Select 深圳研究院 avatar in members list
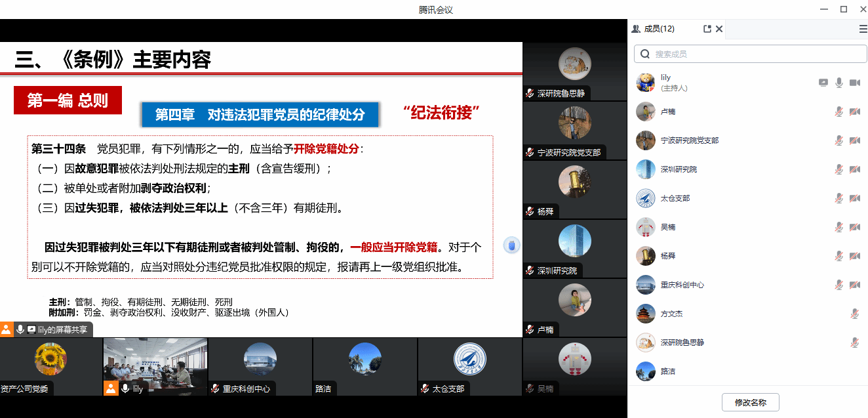This screenshot has height=418, width=868. tap(646, 169)
